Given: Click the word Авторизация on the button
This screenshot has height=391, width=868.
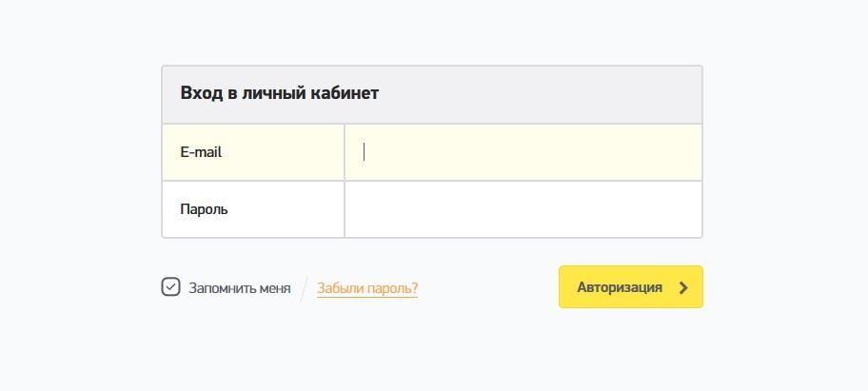Looking at the screenshot, I should pos(620,287).
